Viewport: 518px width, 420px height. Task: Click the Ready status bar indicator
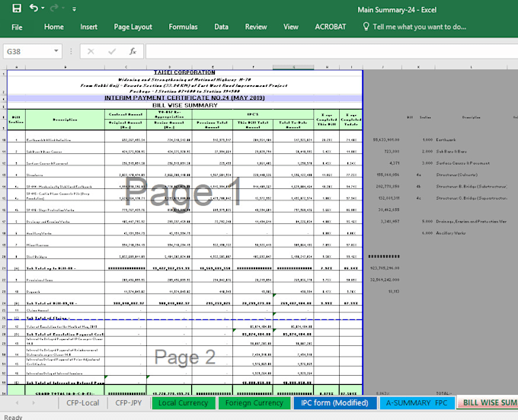coord(13,417)
